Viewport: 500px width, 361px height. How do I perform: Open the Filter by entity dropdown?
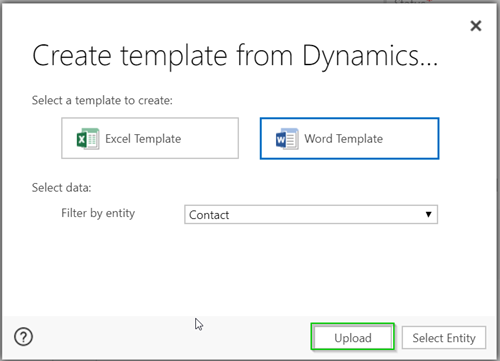(x=311, y=214)
